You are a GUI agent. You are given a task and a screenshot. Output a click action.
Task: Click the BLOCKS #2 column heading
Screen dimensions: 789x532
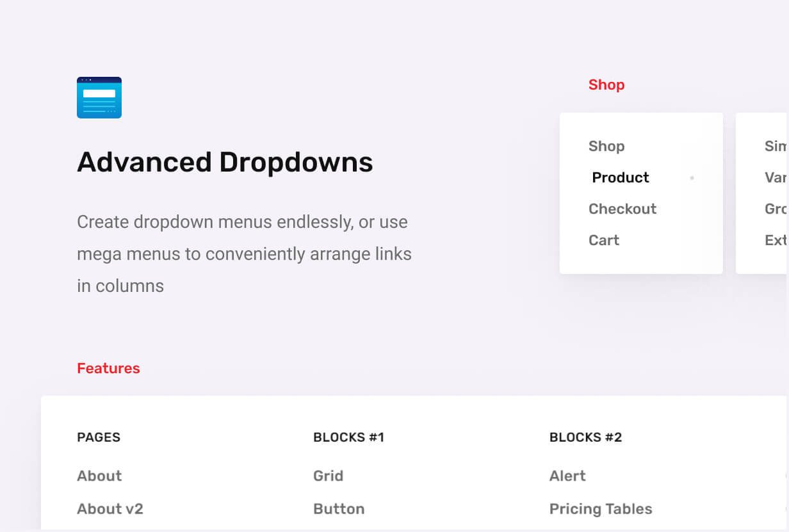tap(585, 437)
